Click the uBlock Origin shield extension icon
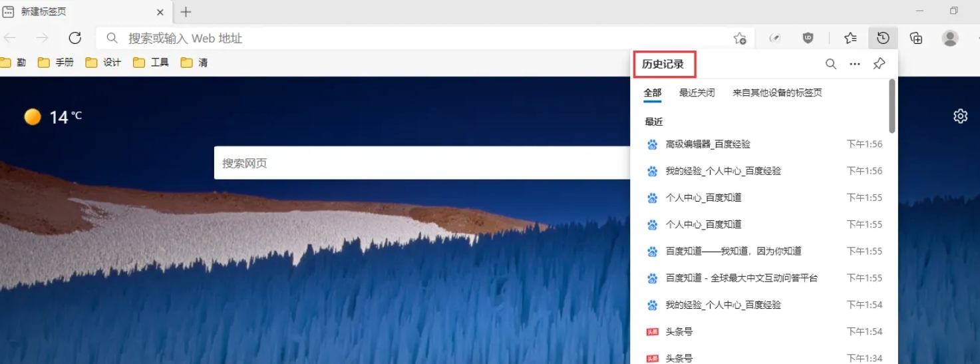 [x=808, y=38]
